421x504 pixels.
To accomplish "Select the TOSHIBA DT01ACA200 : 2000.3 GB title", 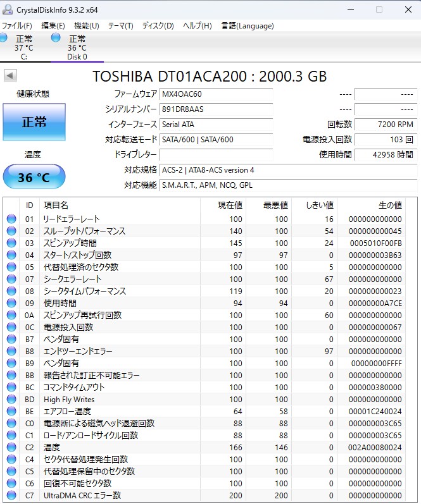I will point(210,77).
